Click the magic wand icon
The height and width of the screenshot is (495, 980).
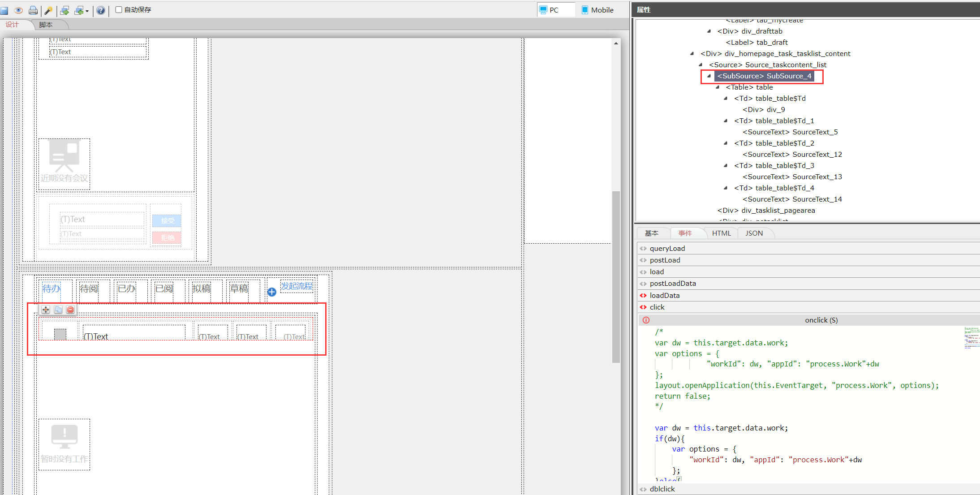click(48, 10)
